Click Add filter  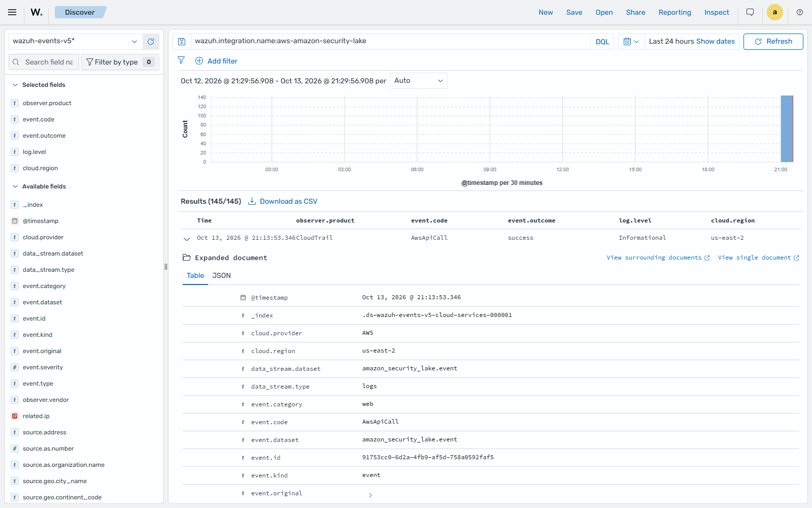click(216, 61)
